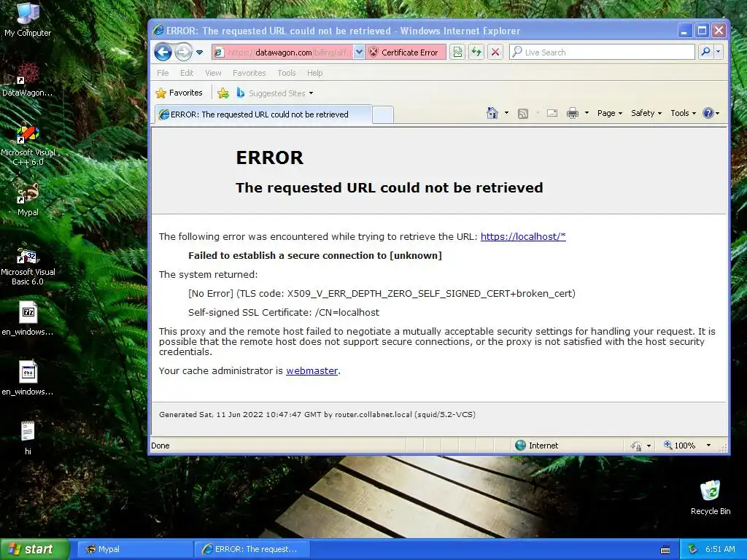Screen dimensions: 747x560
Task: Expand the address bar URL dropdown
Action: [359, 52]
